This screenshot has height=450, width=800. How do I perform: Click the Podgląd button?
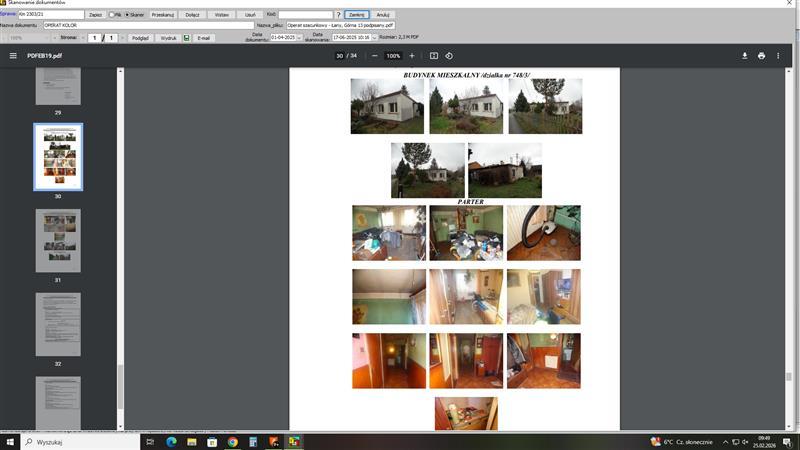[x=140, y=38]
